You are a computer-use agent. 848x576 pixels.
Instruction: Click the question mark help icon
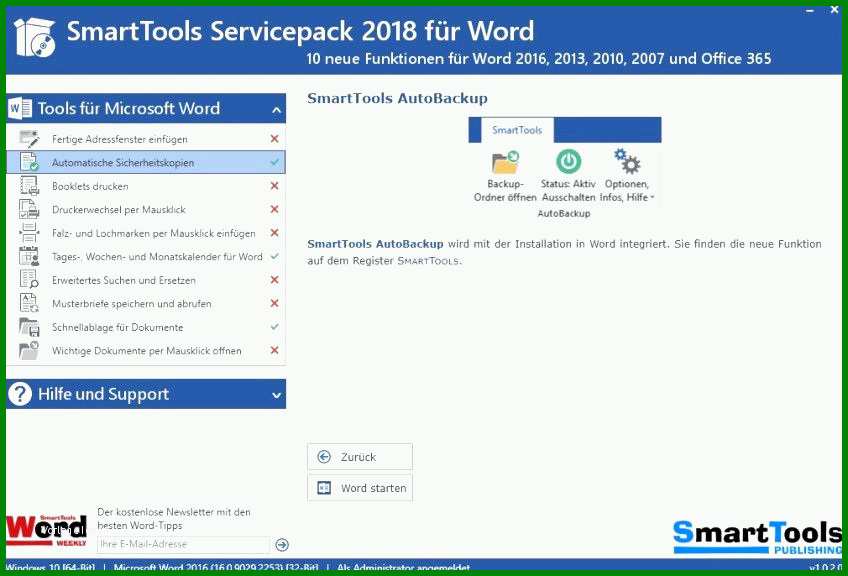(x=20, y=394)
